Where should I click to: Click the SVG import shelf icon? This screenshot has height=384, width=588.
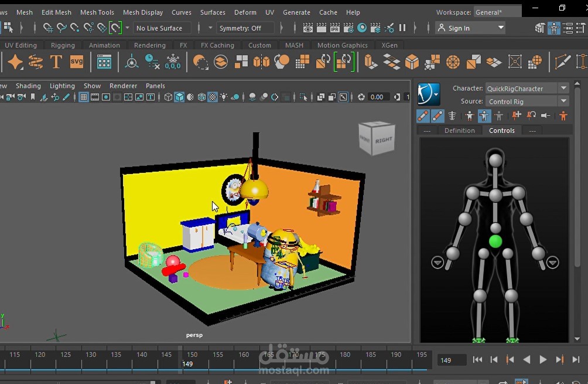tap(77, 62)
